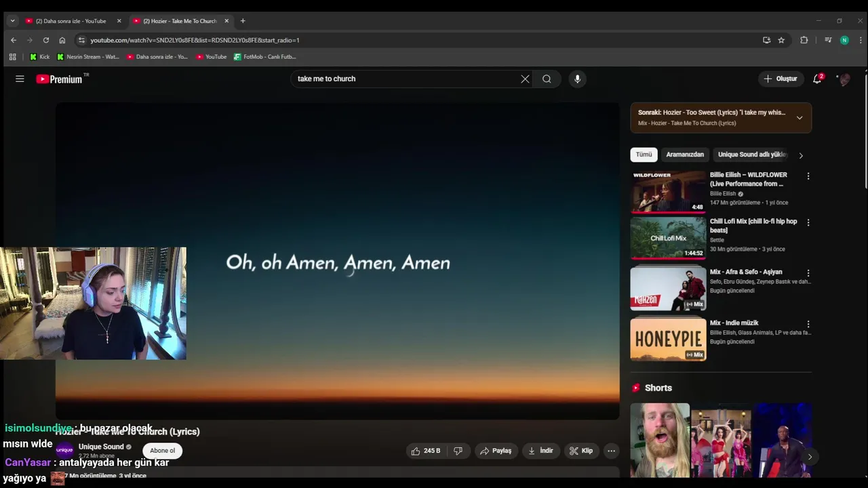
Task: Open Nesrin Stream bookmark
Action: pyautogui.click(x=87, y=57)
